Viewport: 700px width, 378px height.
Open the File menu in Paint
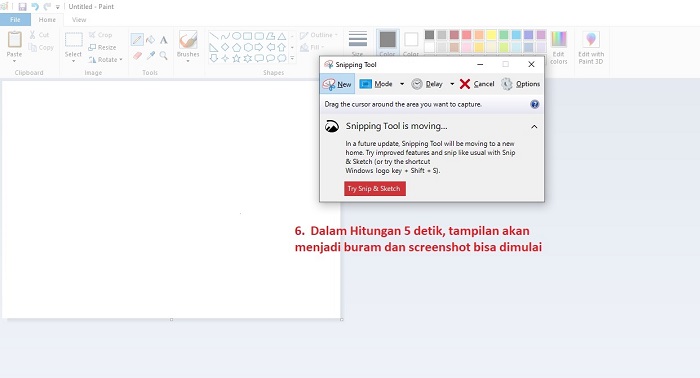tap(15, 20)
